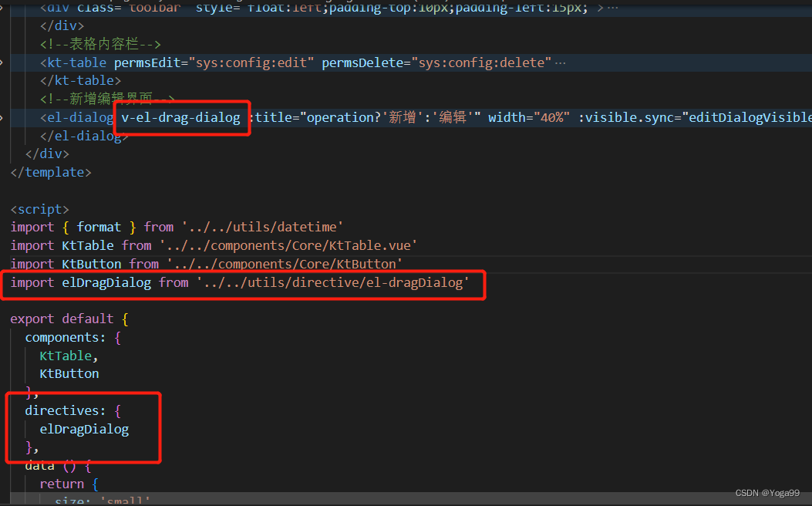Click elDragDialog inside the directives object
Viewport: 812px width, 506px height.
(x=84, y=429)
